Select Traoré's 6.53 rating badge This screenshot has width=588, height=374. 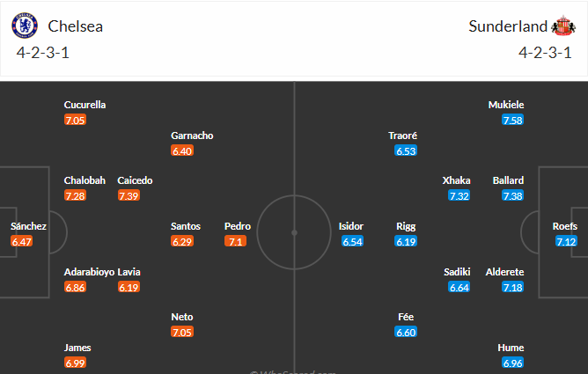click(x=406, y=150)
